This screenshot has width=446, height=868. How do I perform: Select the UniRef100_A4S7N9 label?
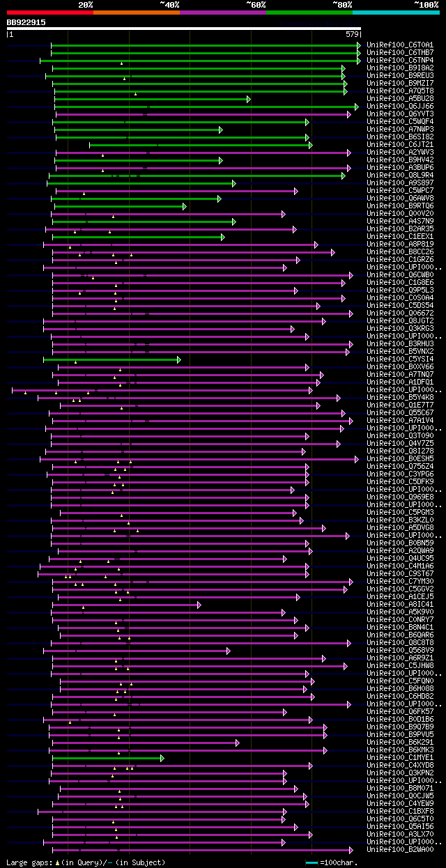pos(400,221)
